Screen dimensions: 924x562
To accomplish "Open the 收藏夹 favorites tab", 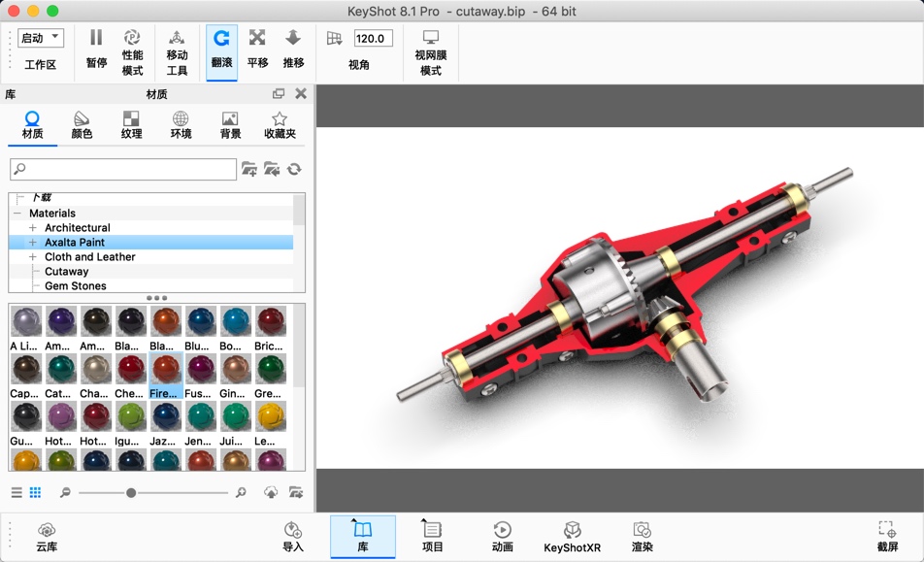I will tap(280, 125).
